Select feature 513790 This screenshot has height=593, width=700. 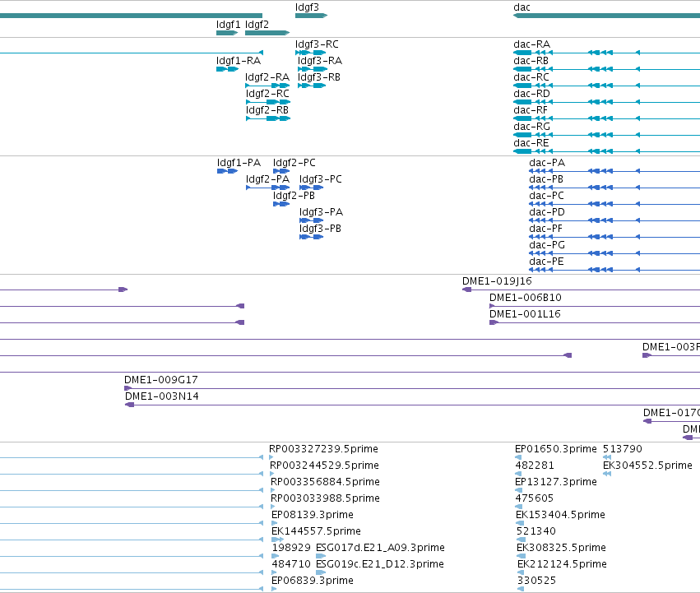(607, 457)
